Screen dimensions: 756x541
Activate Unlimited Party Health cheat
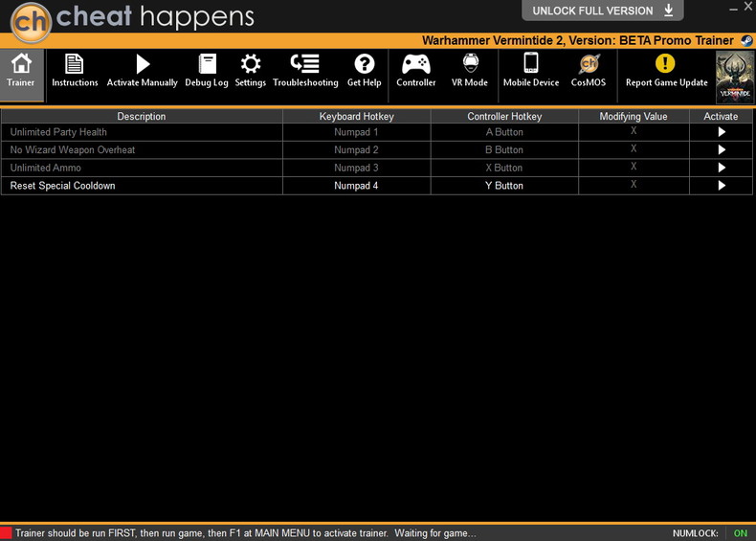[722, 132]
